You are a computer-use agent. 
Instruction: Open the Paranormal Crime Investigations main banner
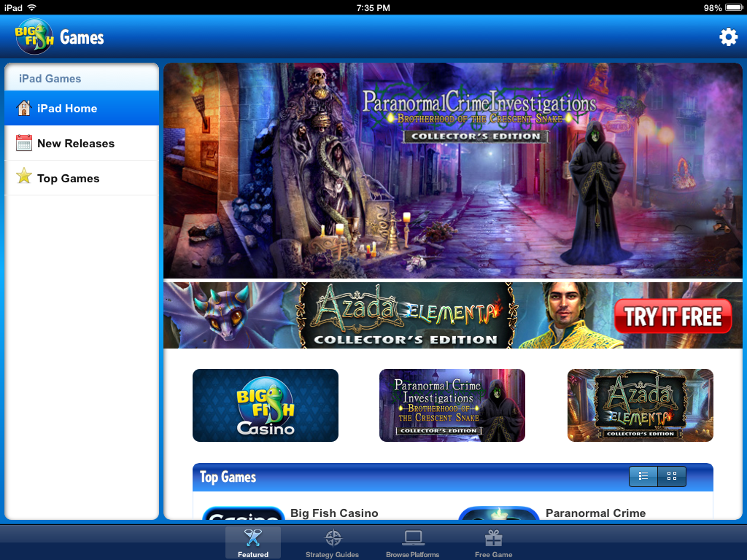452,171
